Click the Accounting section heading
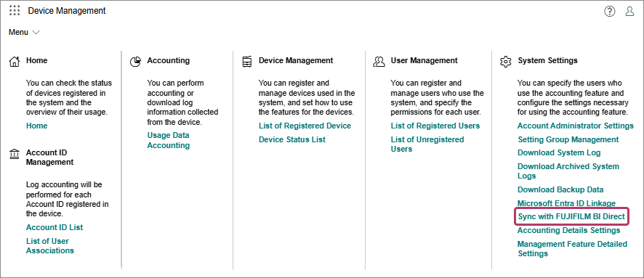 pyautogui.click(x=169, y=61)
